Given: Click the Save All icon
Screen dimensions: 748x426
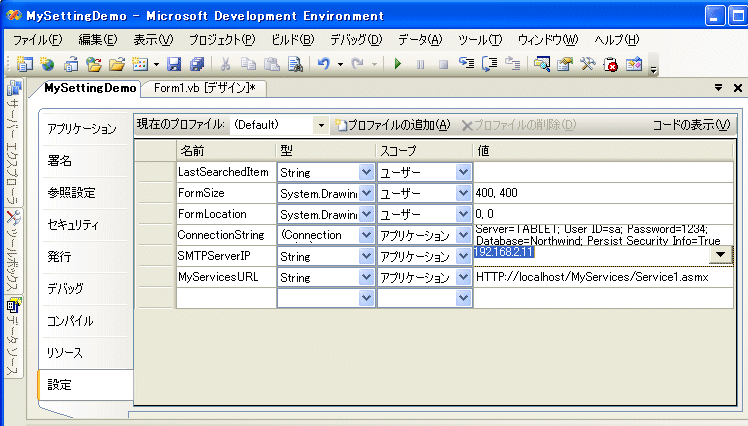Looking at the screenshot, I should tap(197, 64).
